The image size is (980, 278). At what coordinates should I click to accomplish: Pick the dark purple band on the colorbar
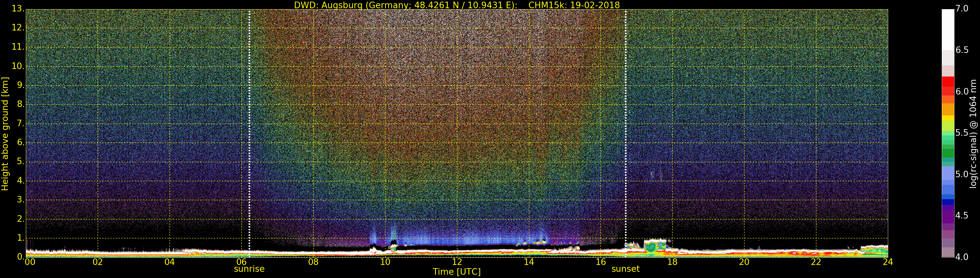[948, 215]
